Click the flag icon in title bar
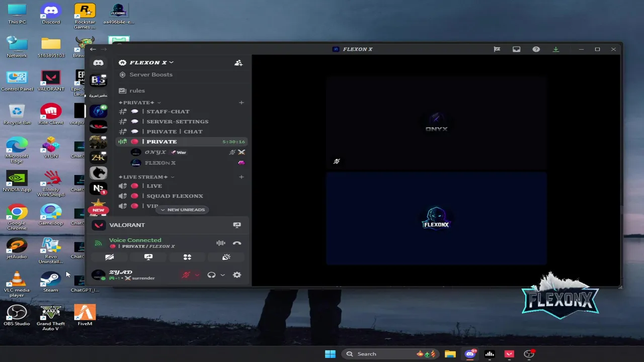This screenshot has height=362, width=644. click(x=497, y=49)
